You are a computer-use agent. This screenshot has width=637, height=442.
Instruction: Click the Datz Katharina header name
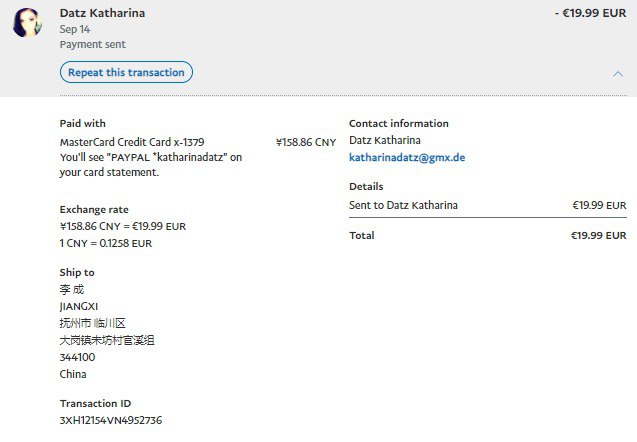[102, 13]
